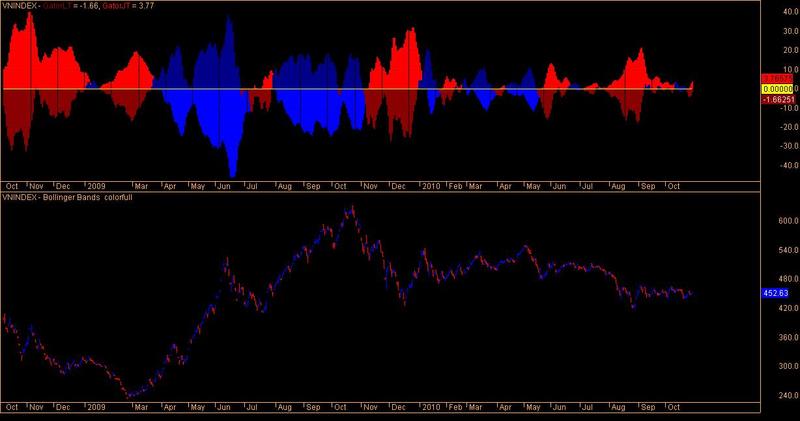Select the red -1.66251 value label
The height and width of the screenshot is (421, 800).
coord(778,100)
